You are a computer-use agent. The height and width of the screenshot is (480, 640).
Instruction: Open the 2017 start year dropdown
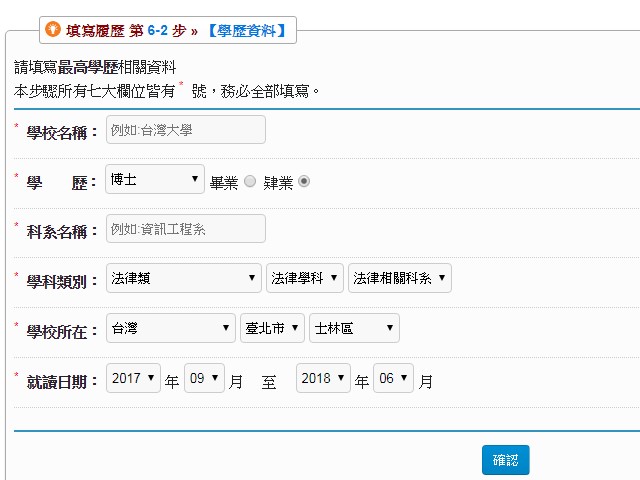[x=133, y=379]
